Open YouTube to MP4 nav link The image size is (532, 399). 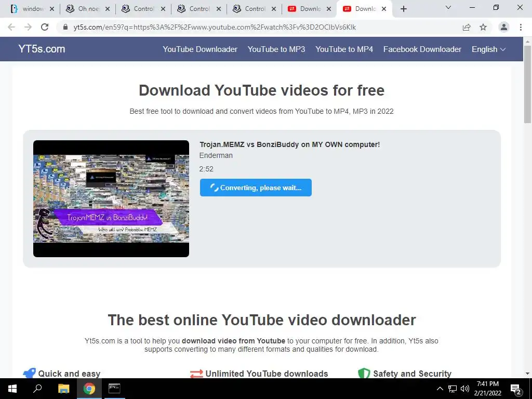pos(344,49)
